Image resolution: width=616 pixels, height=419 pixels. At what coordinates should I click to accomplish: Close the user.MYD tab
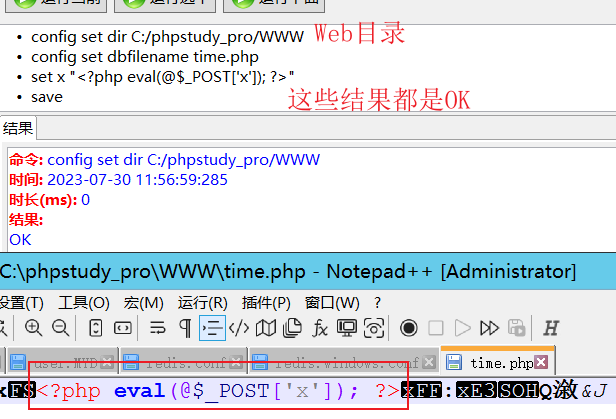click(x=107, y=362)
